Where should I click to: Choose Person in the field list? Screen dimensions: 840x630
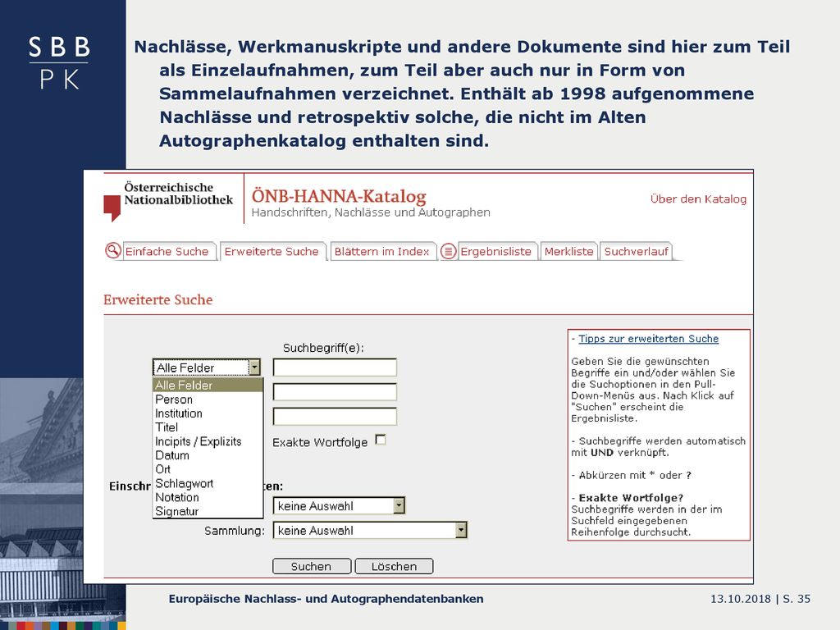point(208,399)
